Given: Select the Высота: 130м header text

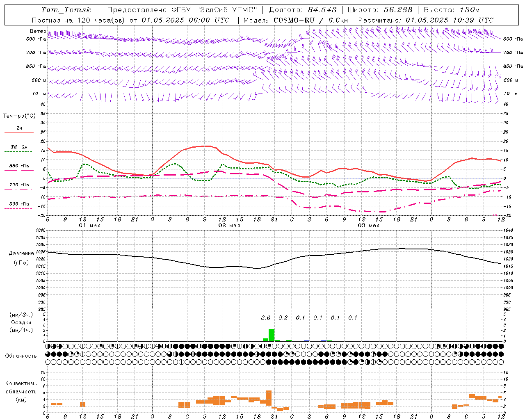Looking at the screenshot, I should click(452, 10).
